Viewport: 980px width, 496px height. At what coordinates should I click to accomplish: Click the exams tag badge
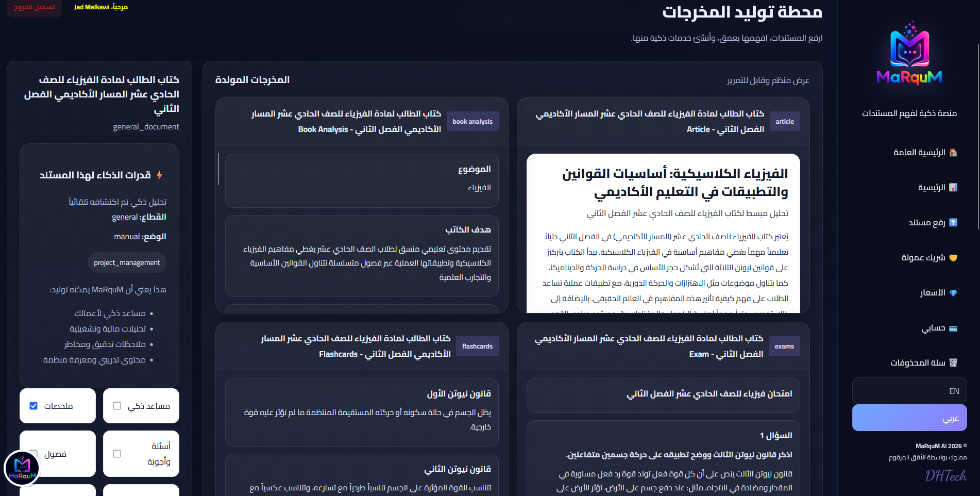pos(784,346)
